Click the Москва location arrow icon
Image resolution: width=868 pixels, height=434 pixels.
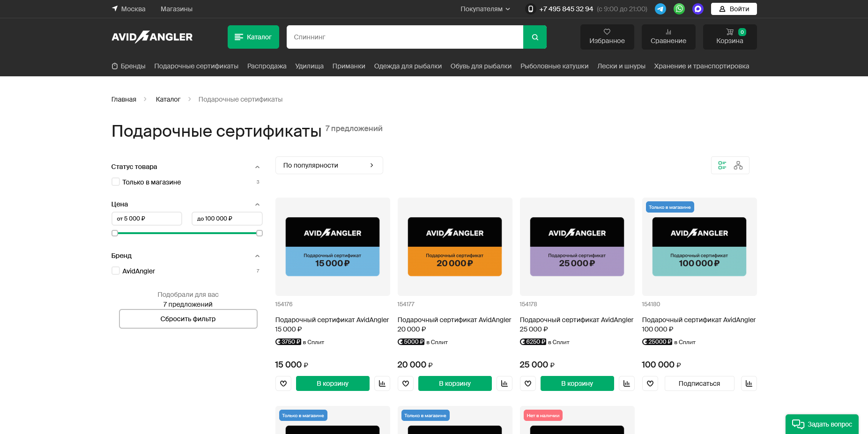coord(115,8)
